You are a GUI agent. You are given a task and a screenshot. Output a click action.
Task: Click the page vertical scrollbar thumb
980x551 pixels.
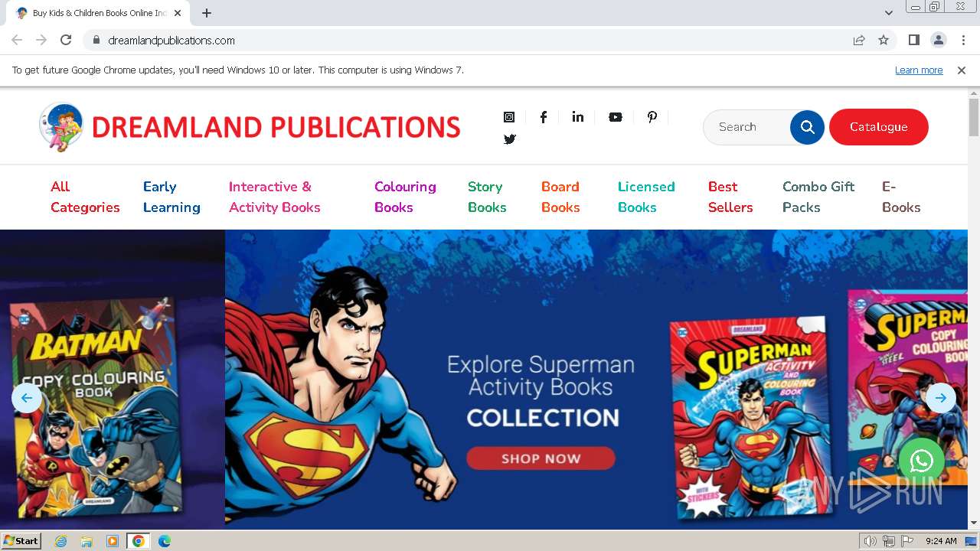pos(974,117)
